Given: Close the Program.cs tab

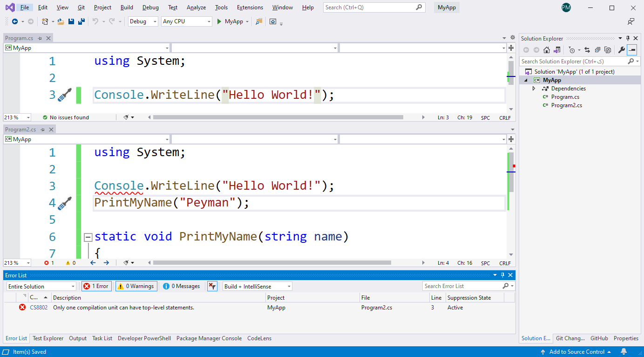Looking at the screenshot, I should click(48, 38).
